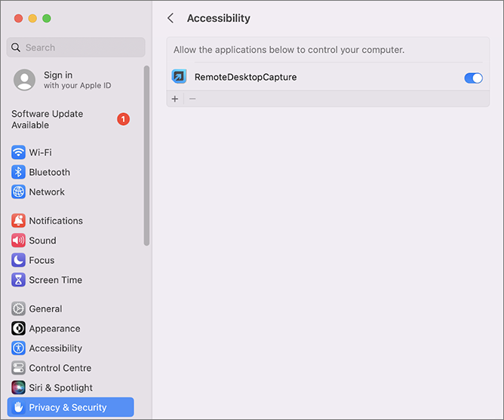This screenshot has height=420, width=504.
Task: Click the Bluetooth icon in sidebar
Action: coord(19,172)
